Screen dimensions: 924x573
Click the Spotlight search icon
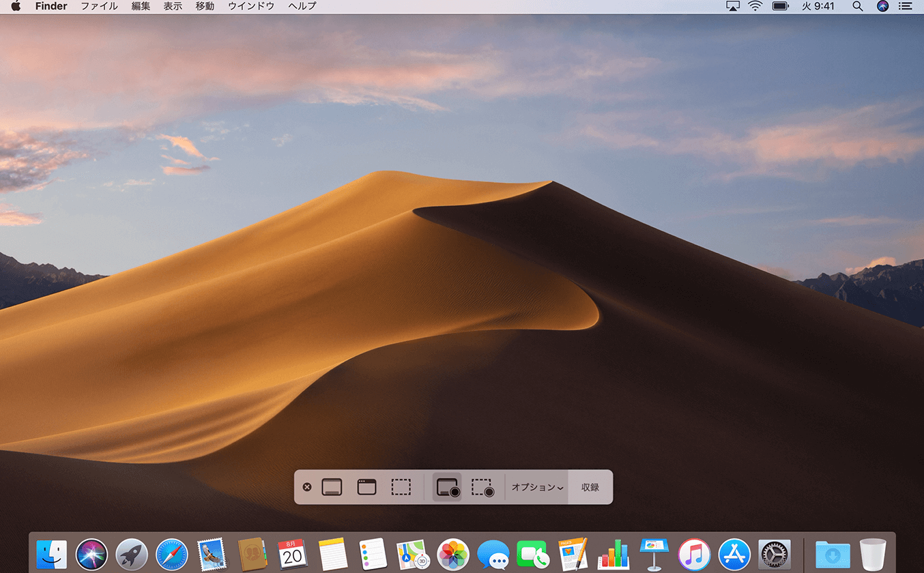[858, 6]
